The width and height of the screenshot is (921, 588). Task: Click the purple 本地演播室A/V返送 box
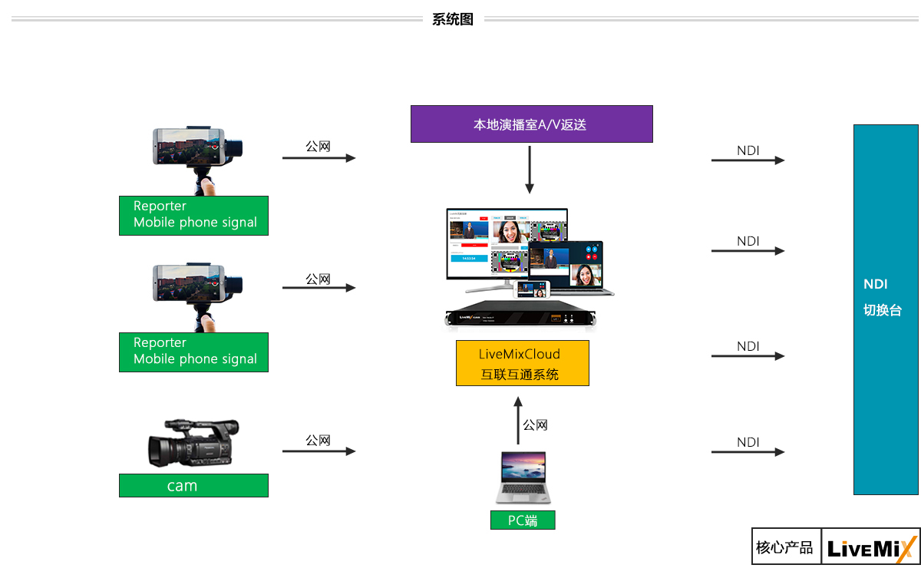click(x=532, y=124)
